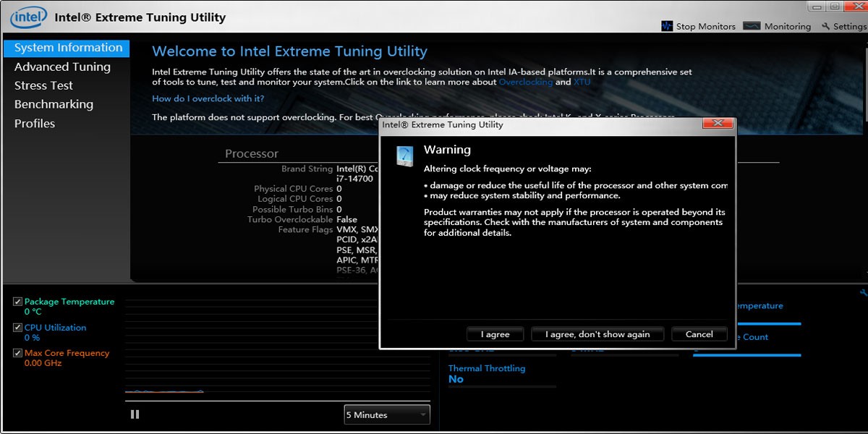Click the Turbo Overclockable label

click(290, 219)
